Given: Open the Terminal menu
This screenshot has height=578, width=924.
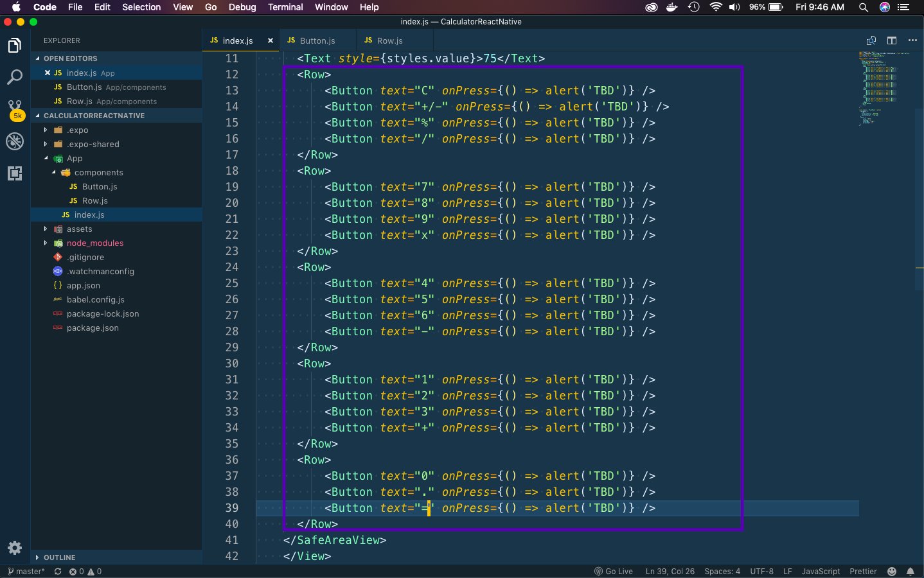Looking at the screenshot, I should pos(285,7).
